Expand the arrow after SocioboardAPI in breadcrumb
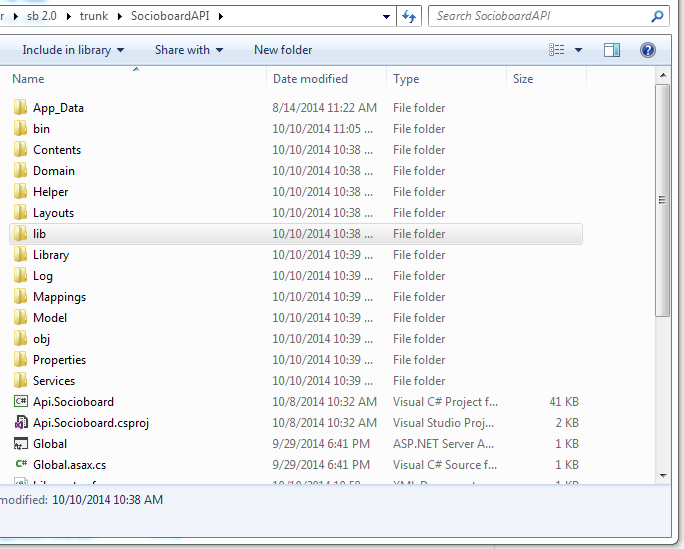Viewport: 684px width, 549px height. click(221, 17)
